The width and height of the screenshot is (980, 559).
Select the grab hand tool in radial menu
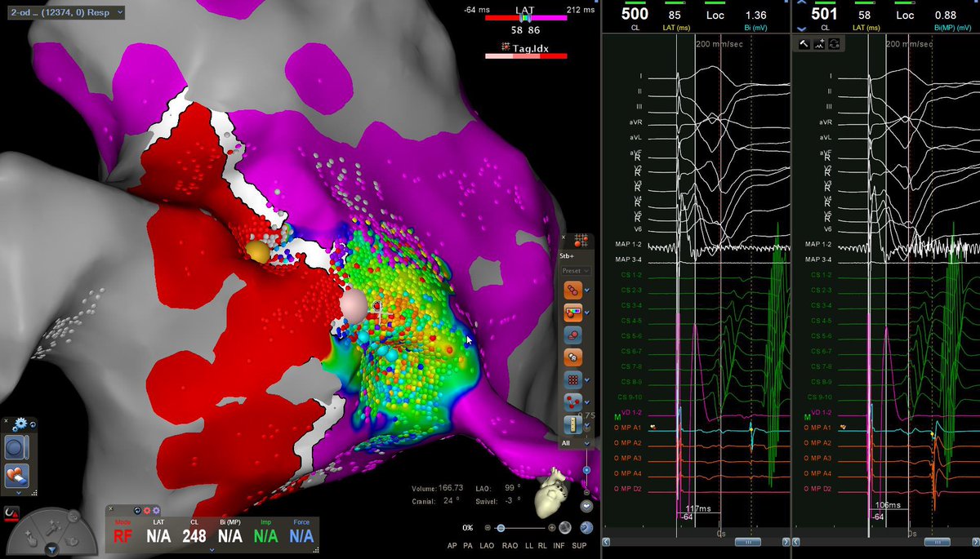click(72, 539)
